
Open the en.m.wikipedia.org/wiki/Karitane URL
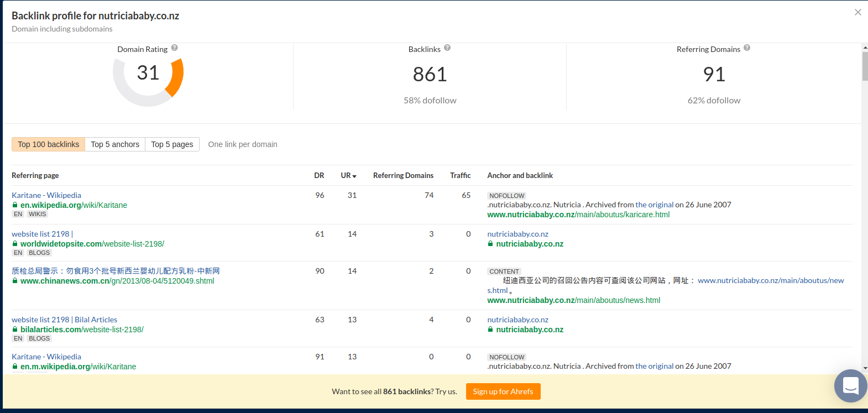coord(78,367)
